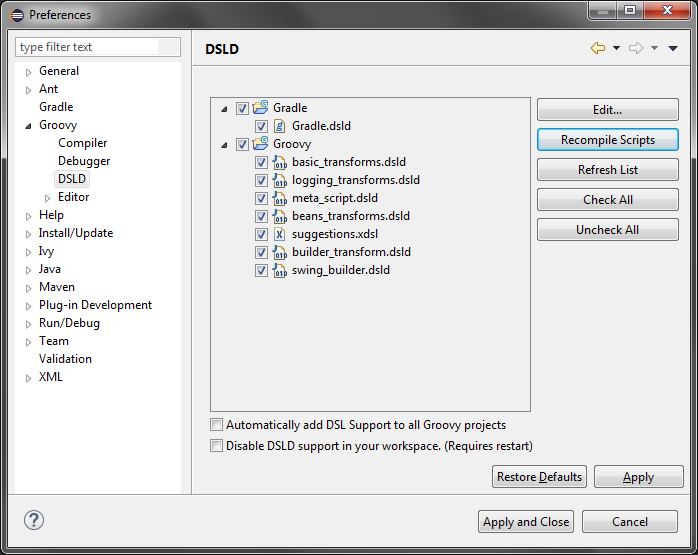Collapse the Groovy preferences node
The height and width of the screenshot is (555, 698).
[28, 126]
